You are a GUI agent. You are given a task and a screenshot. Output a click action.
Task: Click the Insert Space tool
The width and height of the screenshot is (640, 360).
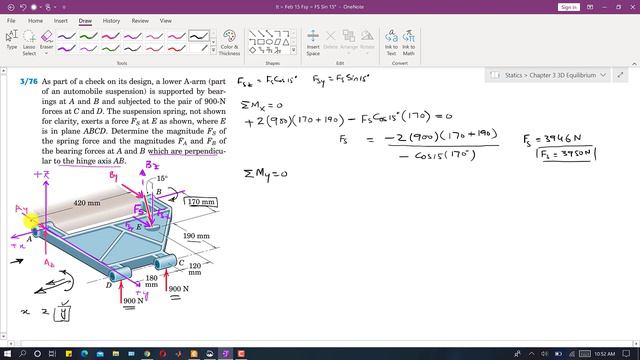pos(313,42)
